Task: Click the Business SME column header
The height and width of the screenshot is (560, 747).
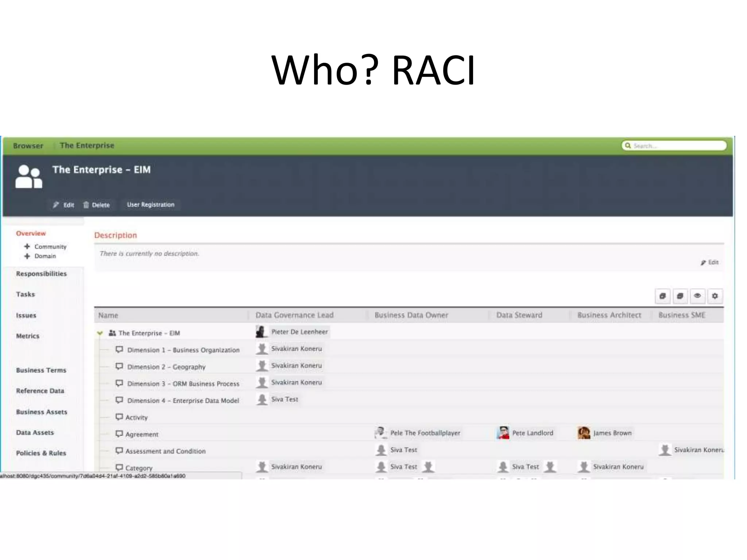Action: [x=682, y=315]
